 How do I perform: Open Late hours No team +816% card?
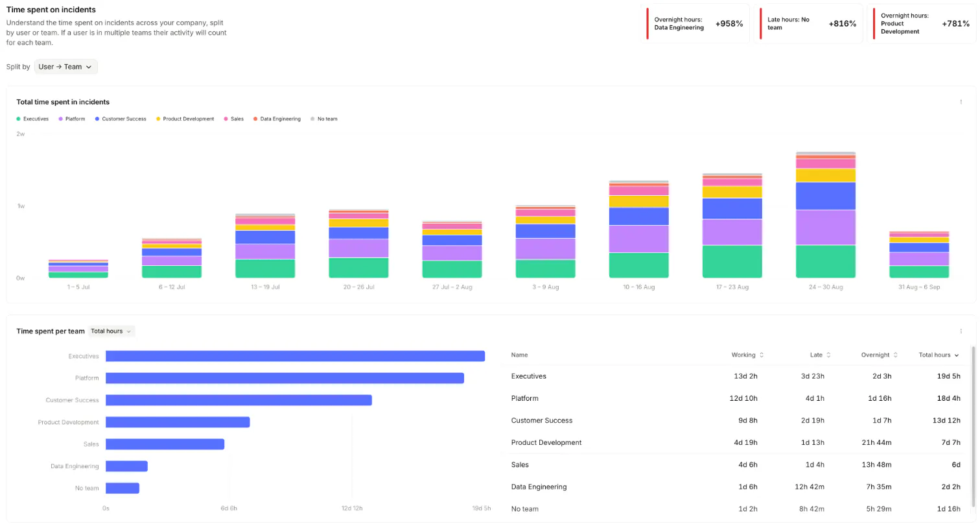[x=810, y=23]
